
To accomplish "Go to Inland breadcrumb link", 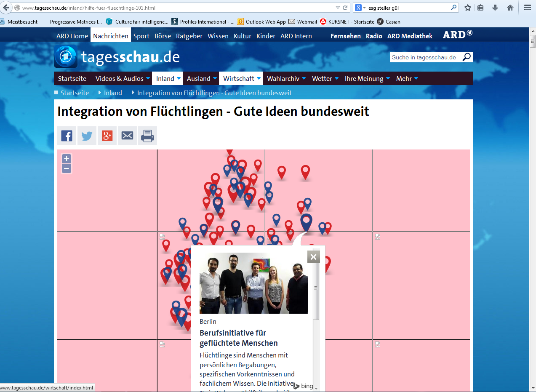I will click(113, 93).
